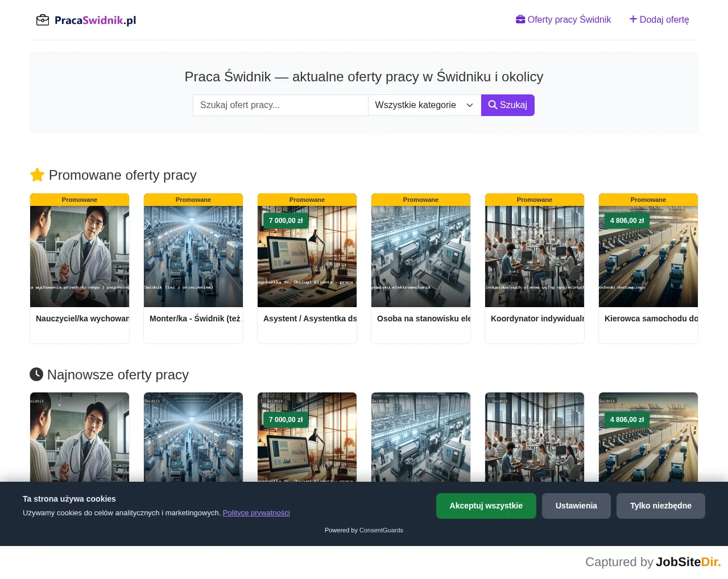Image resolution: width=728 pixels, height=579 pixels.
Task: Click 4 806,00 zł badge in Najnowsze oferty section
Action: (627, 420)
